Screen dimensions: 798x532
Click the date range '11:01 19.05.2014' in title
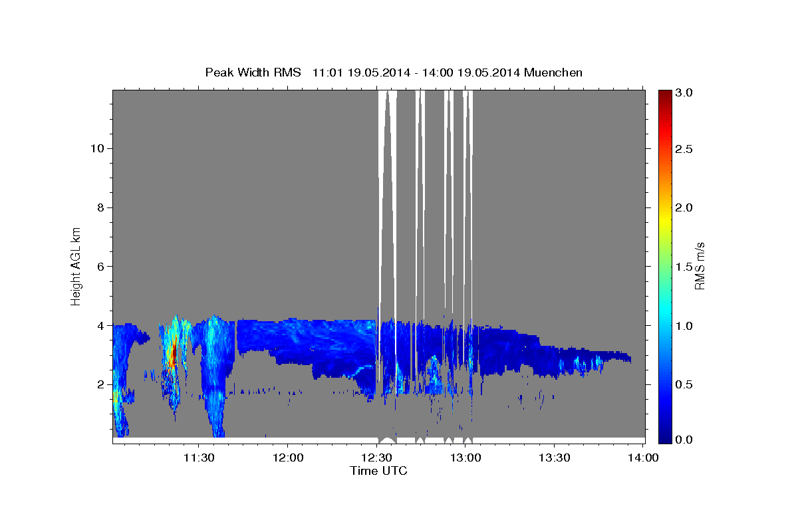(361, 72)
